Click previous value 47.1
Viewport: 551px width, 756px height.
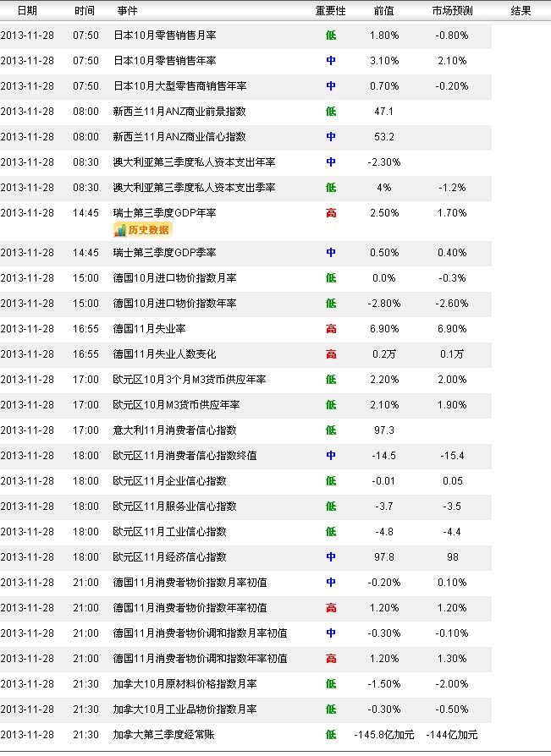(x=384, y=112)
